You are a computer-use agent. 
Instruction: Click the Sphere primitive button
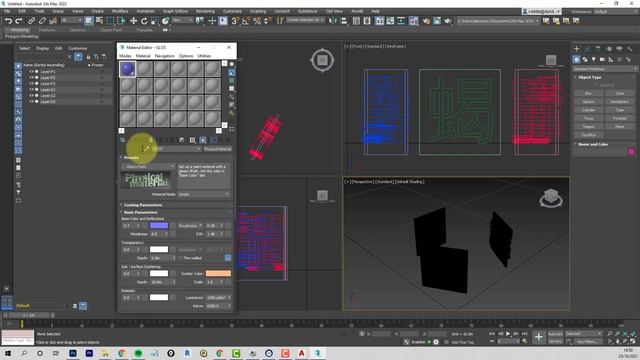point(588,102)
